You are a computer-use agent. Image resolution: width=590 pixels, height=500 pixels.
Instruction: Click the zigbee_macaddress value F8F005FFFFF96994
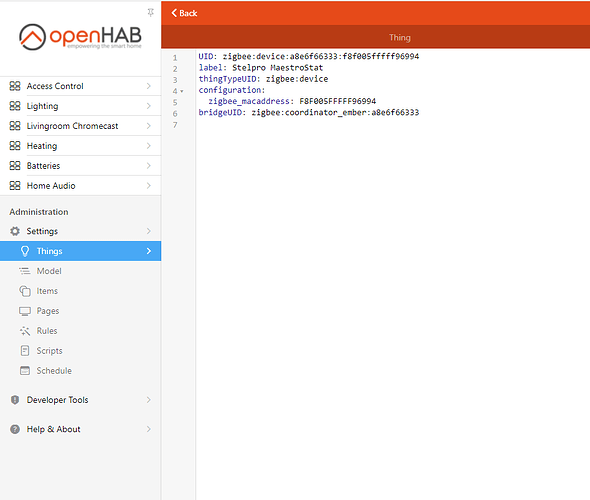tap(338, 101)
